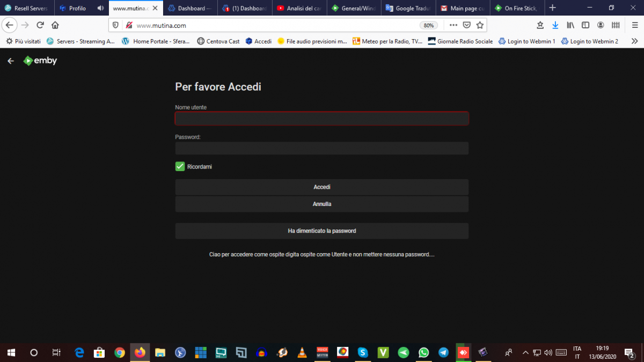
Task: Click Ha dimenticato la password
Action: click(x=322, y=231)
